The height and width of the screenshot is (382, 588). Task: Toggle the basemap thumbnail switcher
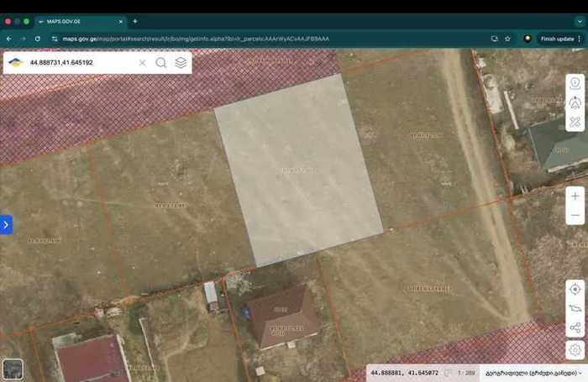[13, 369]
